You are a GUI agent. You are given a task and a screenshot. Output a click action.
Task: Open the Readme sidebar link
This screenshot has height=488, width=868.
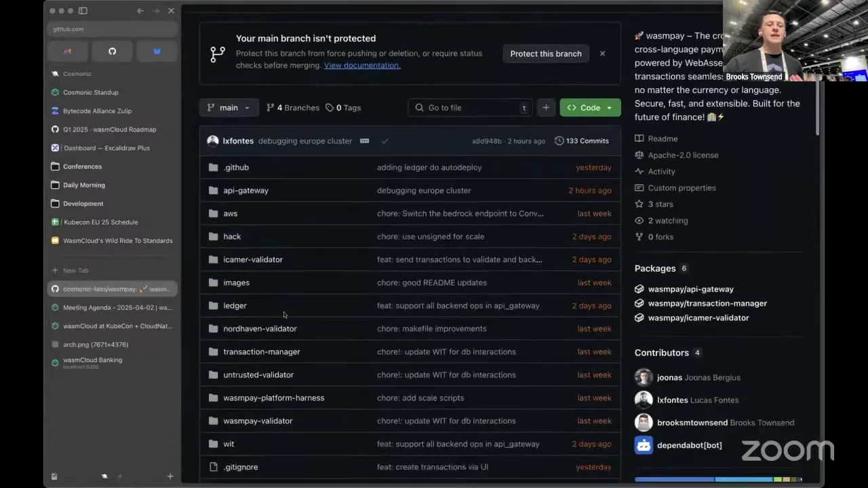(656, 138)
